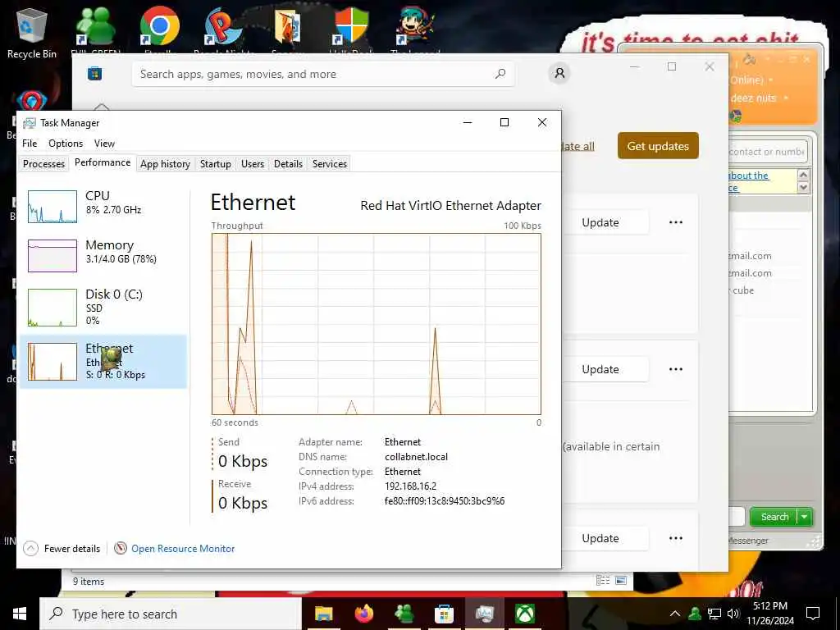Select the Memory performance graph thumbnail

click(52, 256)
